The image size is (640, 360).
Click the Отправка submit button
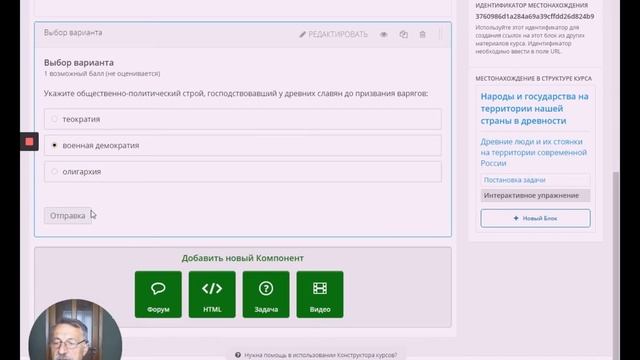tap(68, 216)
